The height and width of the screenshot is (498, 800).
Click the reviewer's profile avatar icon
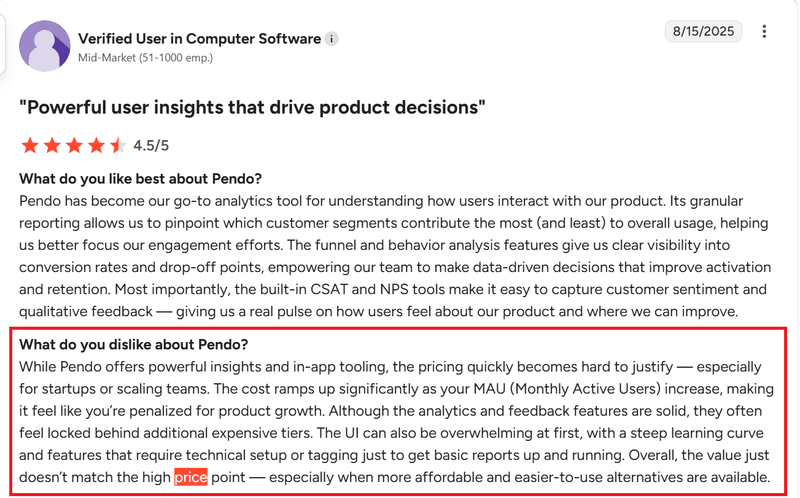(45, 45)
